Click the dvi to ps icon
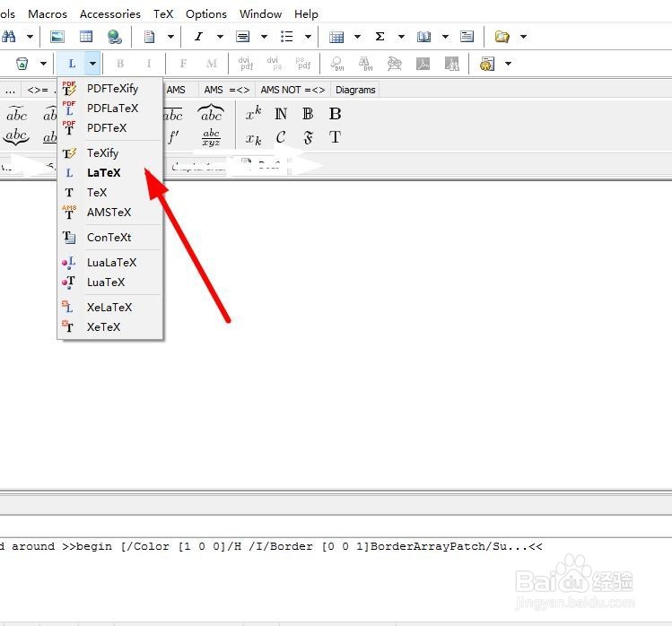 click(275, 64)
